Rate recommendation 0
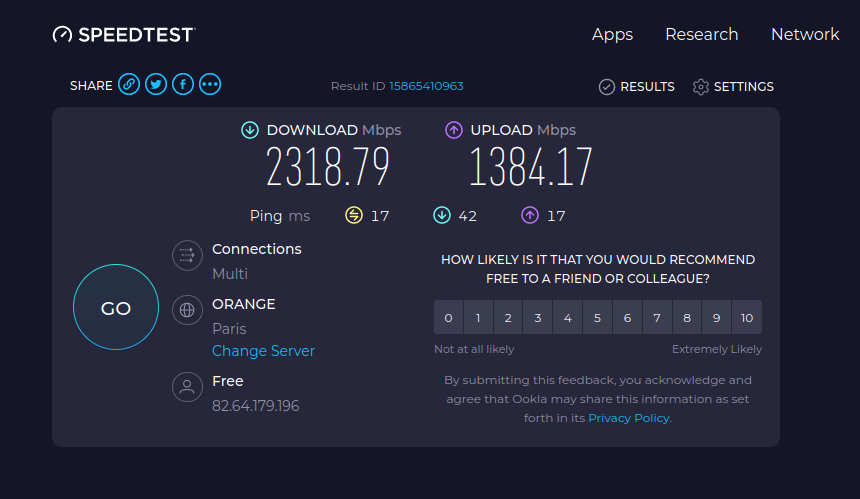 click(448, 317)
